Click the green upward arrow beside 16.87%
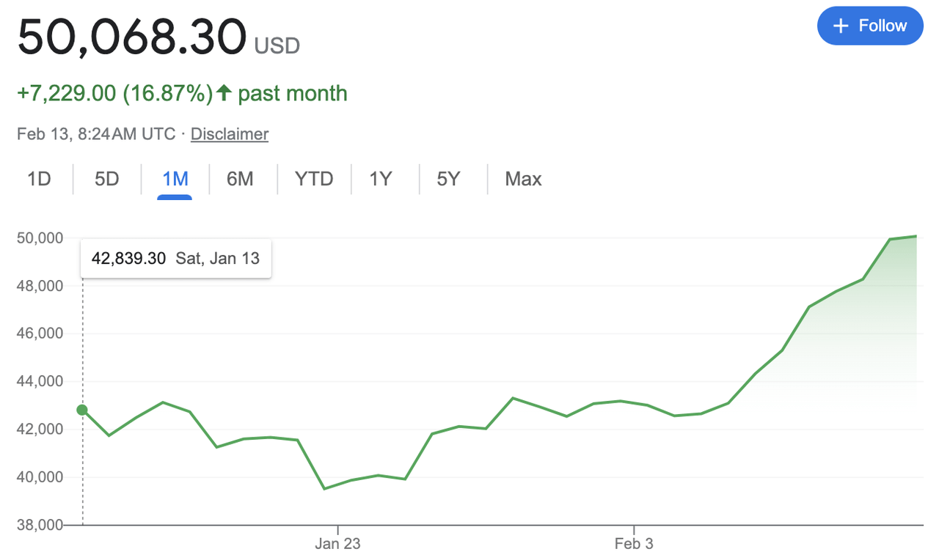 222,93
